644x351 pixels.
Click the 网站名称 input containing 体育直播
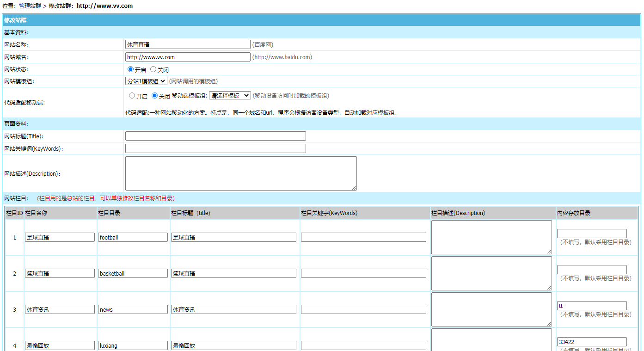188,44
